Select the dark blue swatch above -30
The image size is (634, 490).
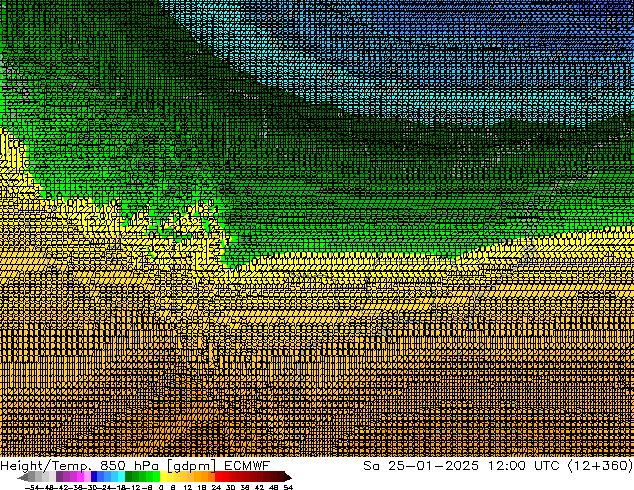click(x=94, y=476)
